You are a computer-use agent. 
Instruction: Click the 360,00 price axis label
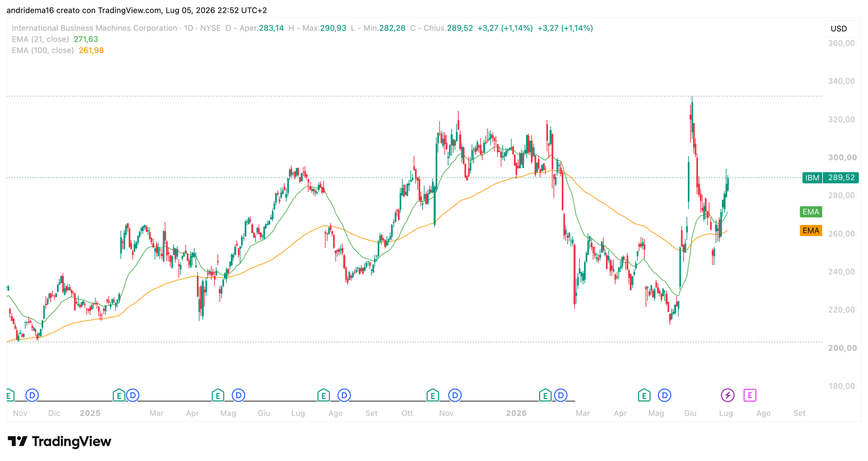point(842,43)
